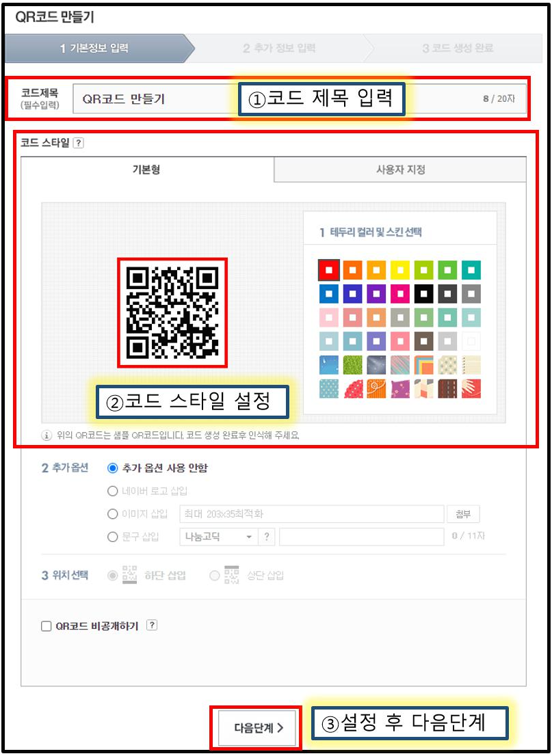The image size is (552, 756).
Task: Pick the taupe border color swatch
Action: click(x=400, y=317)
